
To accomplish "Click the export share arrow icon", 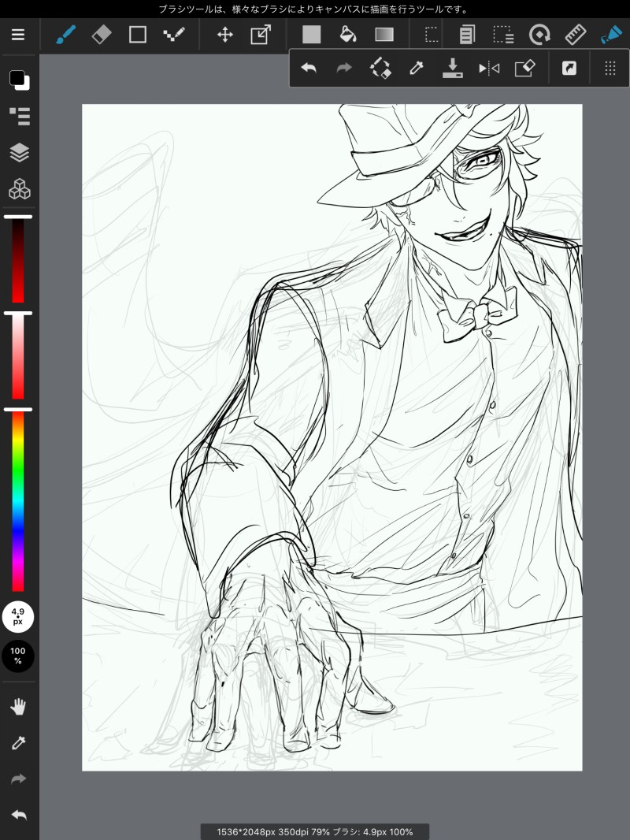I will point(569,68).
